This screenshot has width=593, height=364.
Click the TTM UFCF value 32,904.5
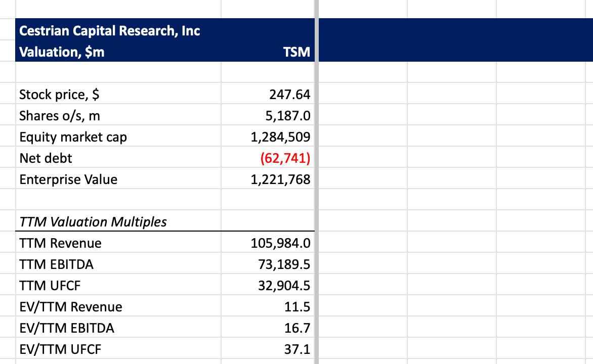[268, 285]
